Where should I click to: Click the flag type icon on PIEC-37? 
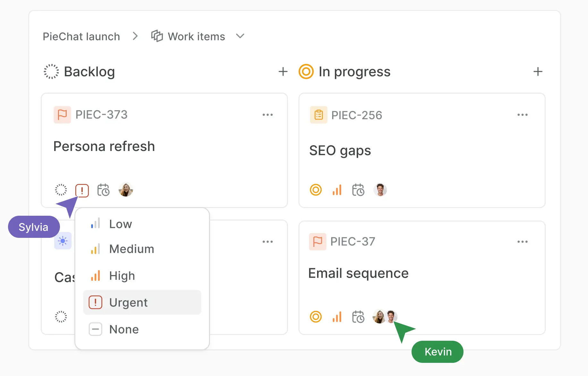(318, 241)
